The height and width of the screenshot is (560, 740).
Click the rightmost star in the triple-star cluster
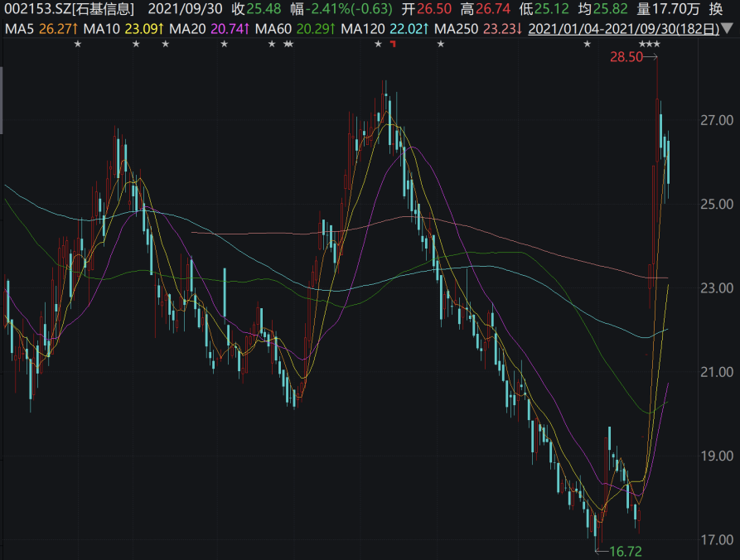(x=657, y=44)
